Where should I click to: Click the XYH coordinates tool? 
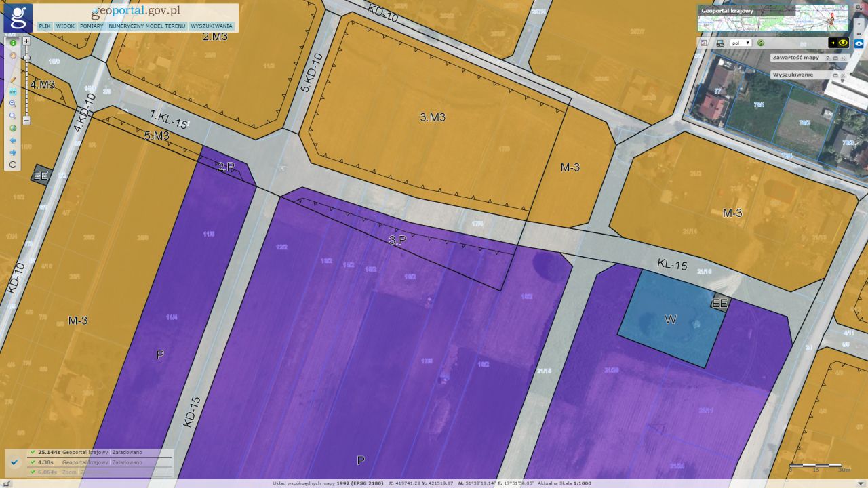(x=13, y=91)
